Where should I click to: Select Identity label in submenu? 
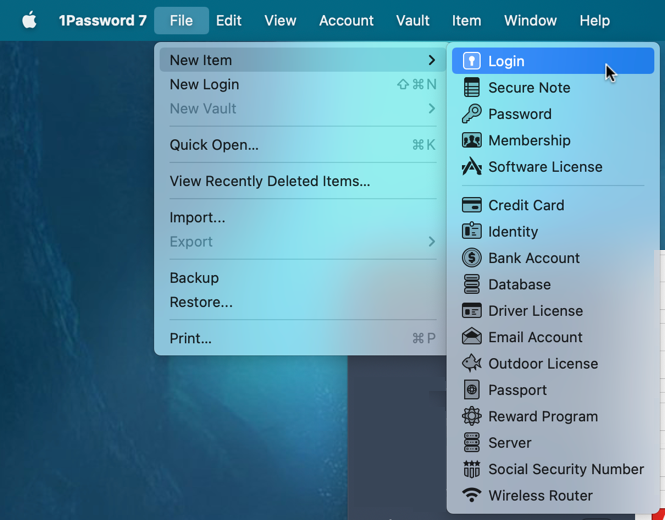[x=513, y=232]
